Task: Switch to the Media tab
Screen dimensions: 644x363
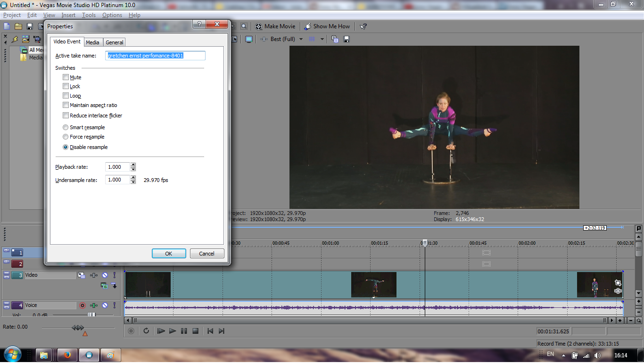Action: pyautogui.click(x=92, y=42)
